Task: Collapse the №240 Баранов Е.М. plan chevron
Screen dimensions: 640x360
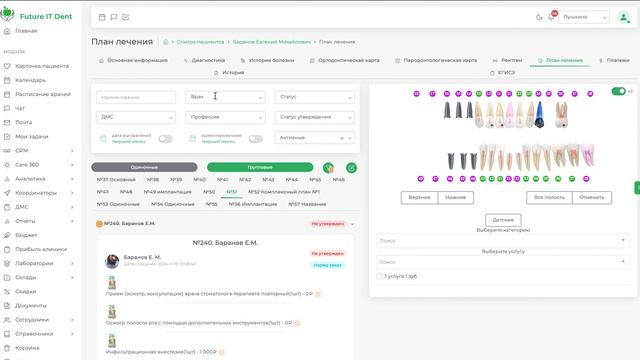Action: coord(352,224)
